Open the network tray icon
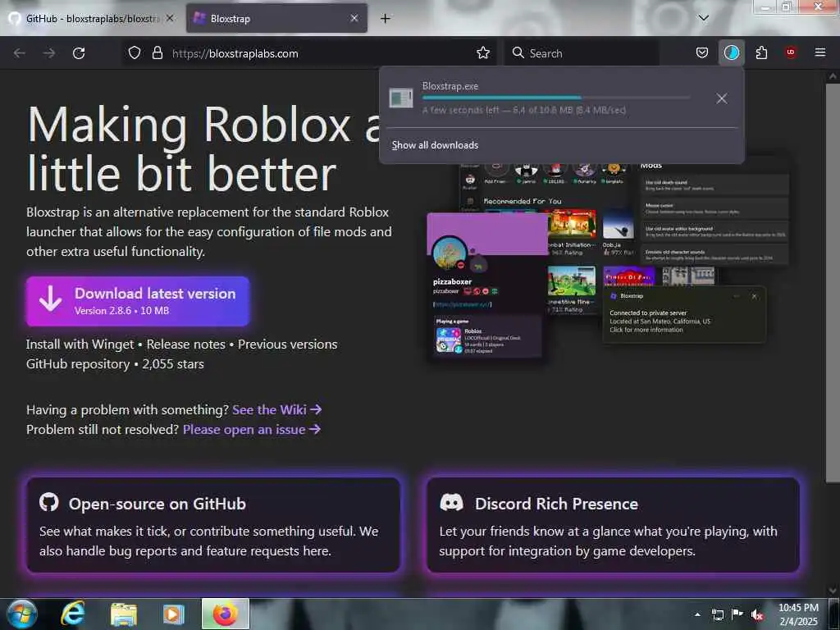 717,614
